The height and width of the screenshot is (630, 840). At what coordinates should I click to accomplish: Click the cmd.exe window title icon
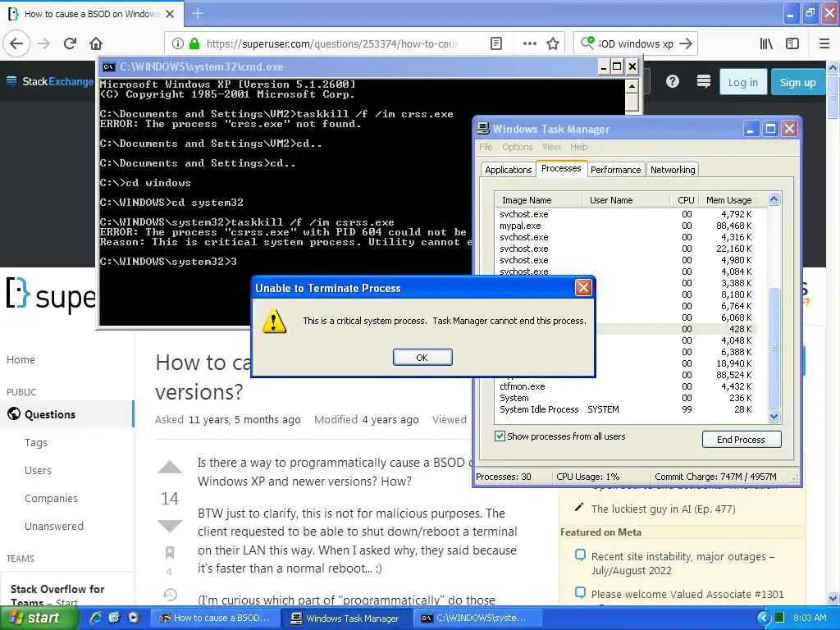[109, 67]
